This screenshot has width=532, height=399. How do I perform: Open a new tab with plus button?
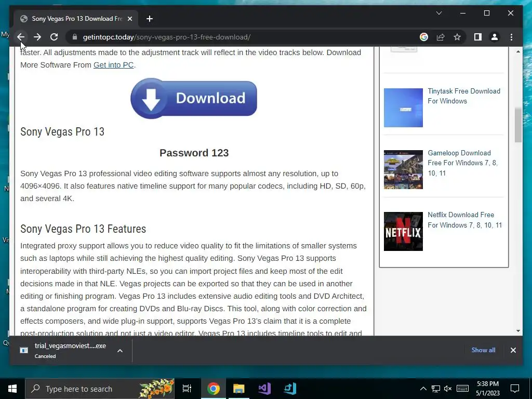pos(150,19)
